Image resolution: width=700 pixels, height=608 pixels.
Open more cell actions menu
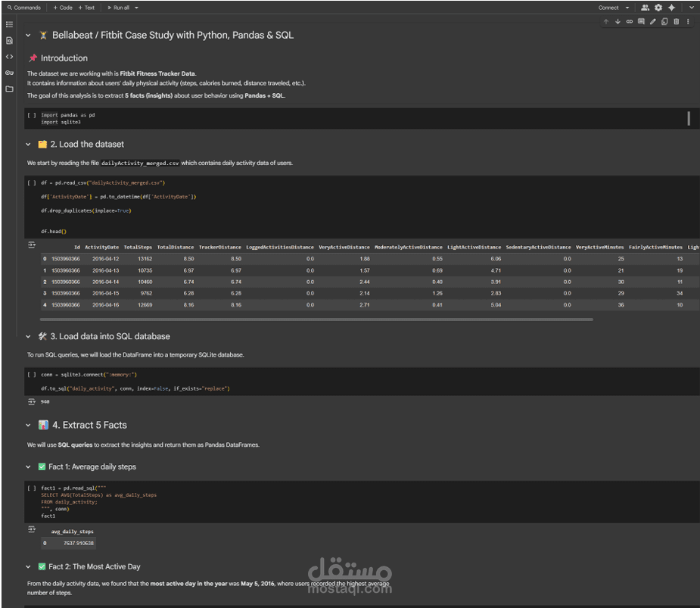688,21
